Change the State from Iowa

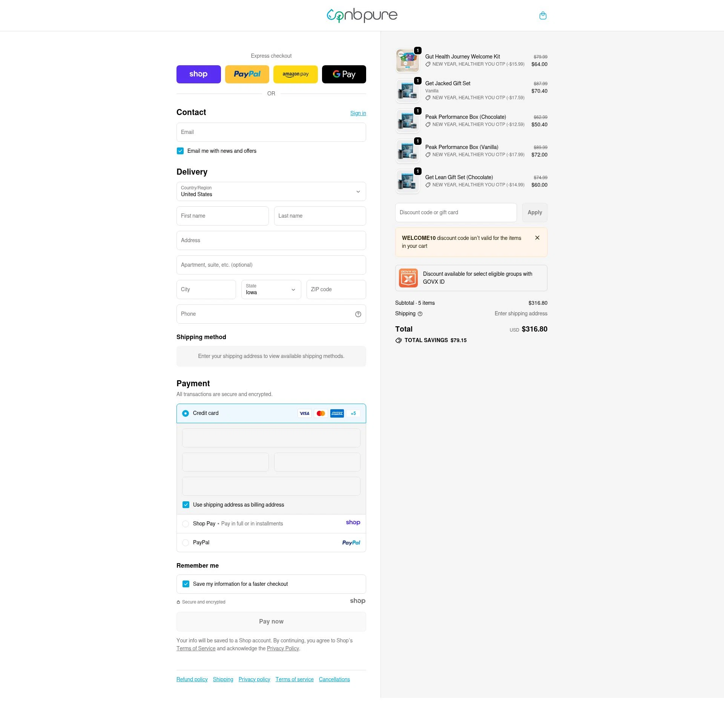pyautogui.click(x=271, y=290)
